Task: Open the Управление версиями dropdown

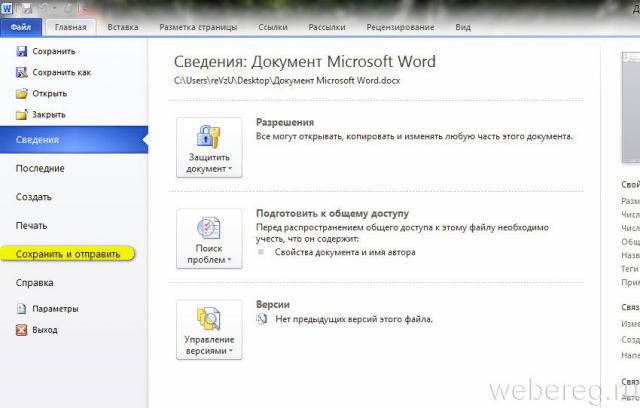Action: [209, 330]
